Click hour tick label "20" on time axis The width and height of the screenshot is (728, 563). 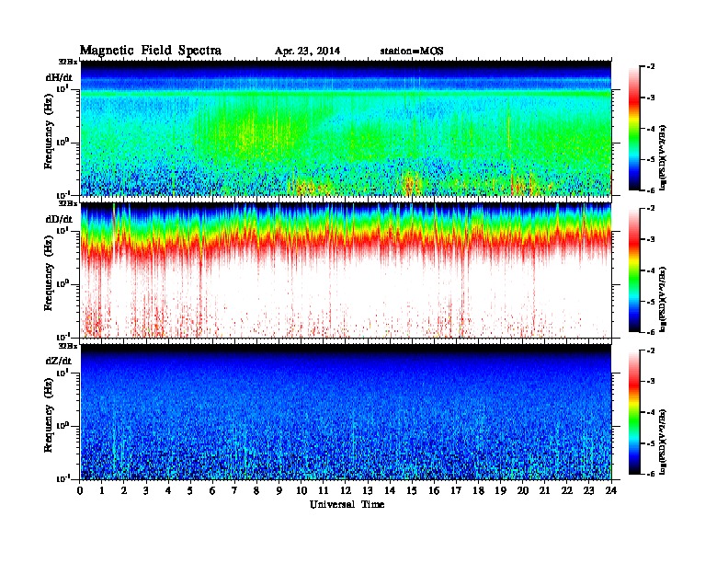click(523, 491)
